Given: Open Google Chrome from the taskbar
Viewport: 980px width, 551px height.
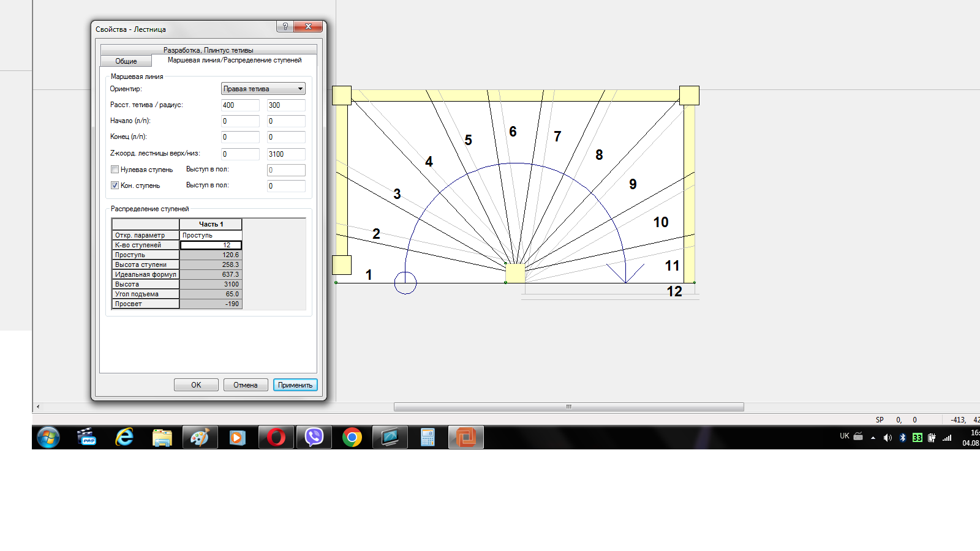Looking at the screenshot, I should point(352,437).
